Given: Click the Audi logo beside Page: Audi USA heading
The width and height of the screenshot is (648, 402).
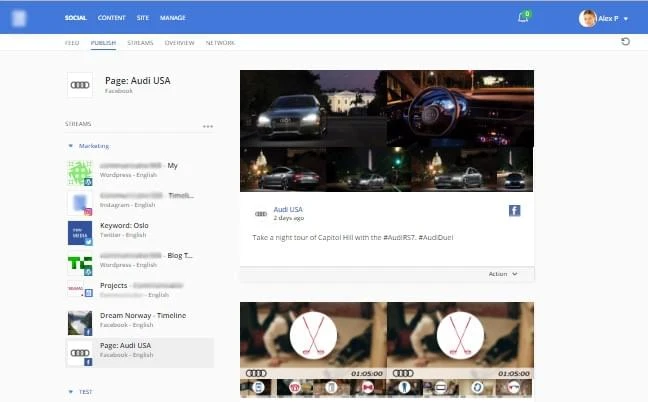Looking at the screenshot, I should click(80, 85).
